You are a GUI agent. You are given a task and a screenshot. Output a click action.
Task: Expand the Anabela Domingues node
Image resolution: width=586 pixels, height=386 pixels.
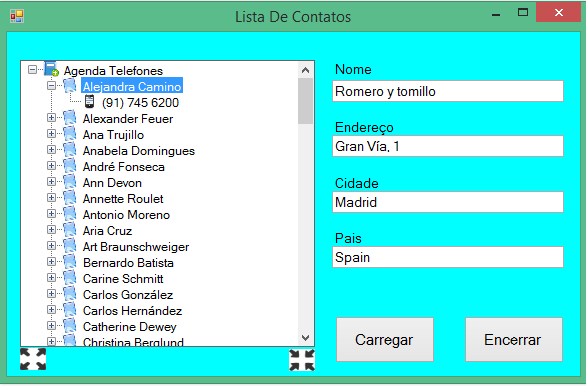pyautogui.click(x=52, y=150)
